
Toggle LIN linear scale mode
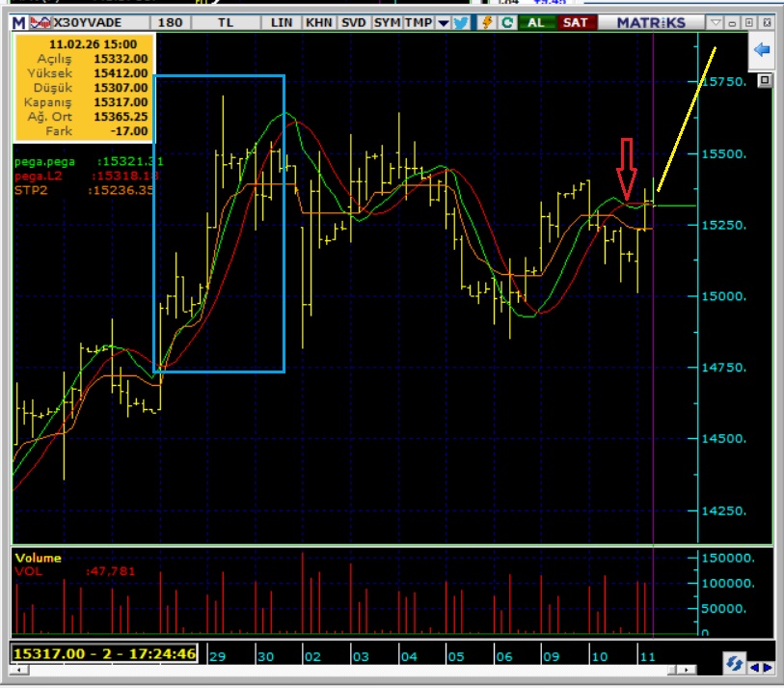tap(282, 22)
